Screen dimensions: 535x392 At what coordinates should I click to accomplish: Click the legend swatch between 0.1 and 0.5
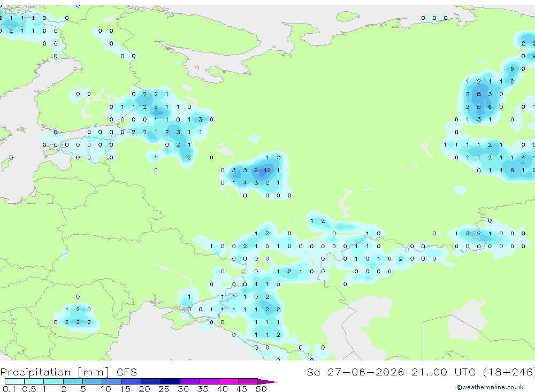click(x=14, y=381)
